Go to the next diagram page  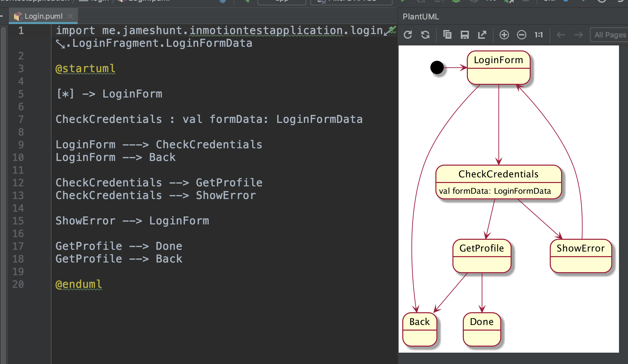click(579, 35)
